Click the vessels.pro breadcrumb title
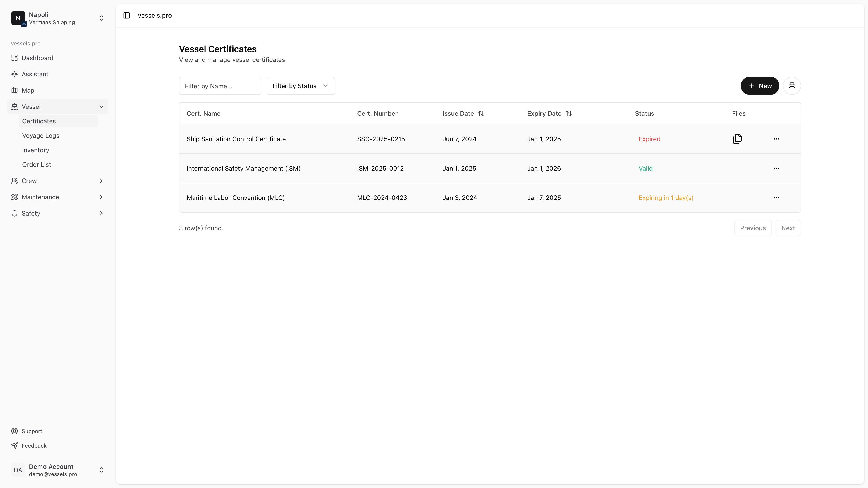This screenshot has height=488, width=868. [155, 16]
